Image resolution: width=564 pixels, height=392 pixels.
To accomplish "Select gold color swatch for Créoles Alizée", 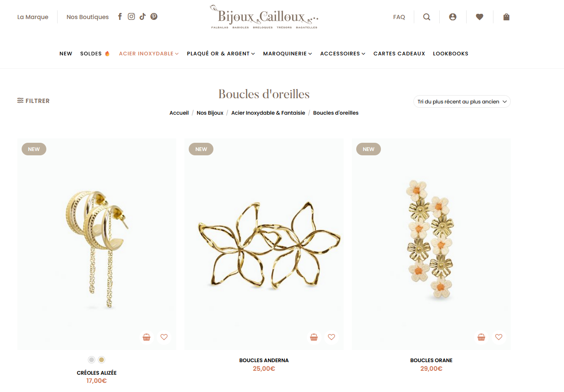I will click(x=102, y=360).
